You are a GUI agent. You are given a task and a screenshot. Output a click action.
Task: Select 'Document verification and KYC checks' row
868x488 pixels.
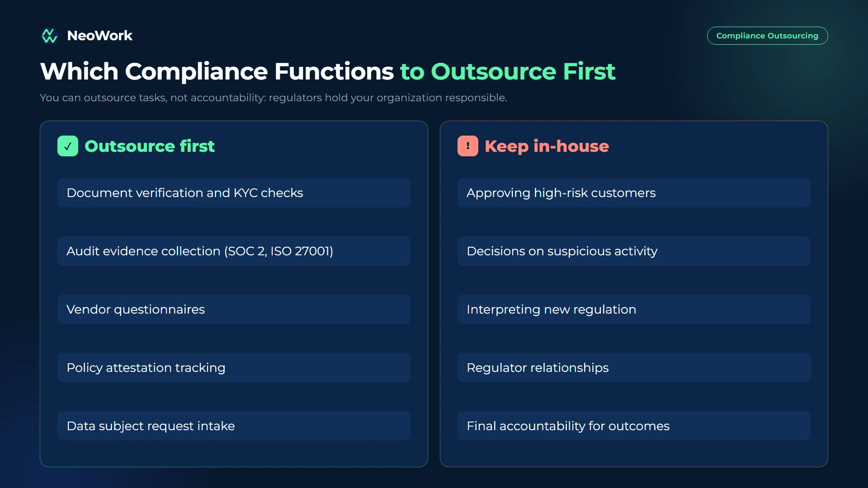pyautogui.click(x=234, y=193)
